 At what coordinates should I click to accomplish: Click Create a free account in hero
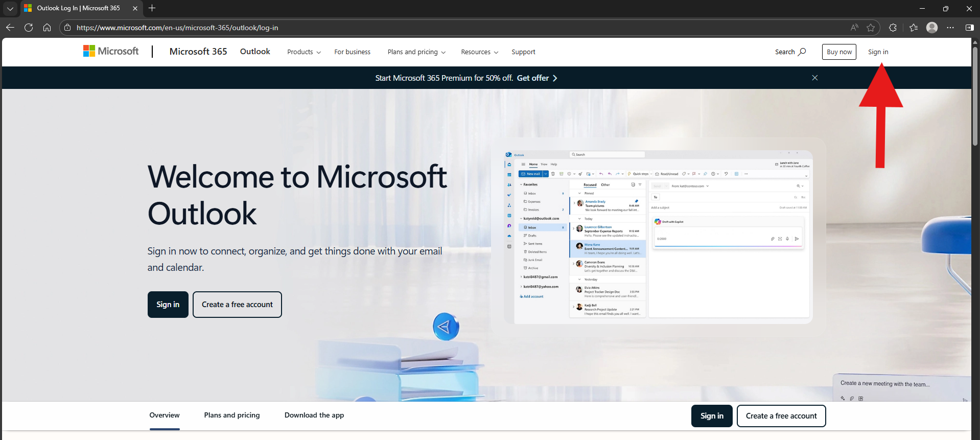coord(237,305)
